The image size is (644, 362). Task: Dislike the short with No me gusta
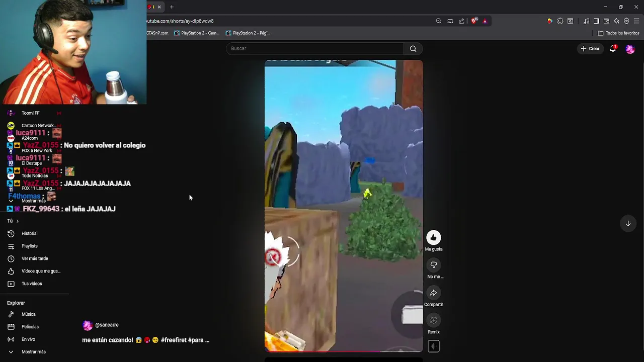433,265
